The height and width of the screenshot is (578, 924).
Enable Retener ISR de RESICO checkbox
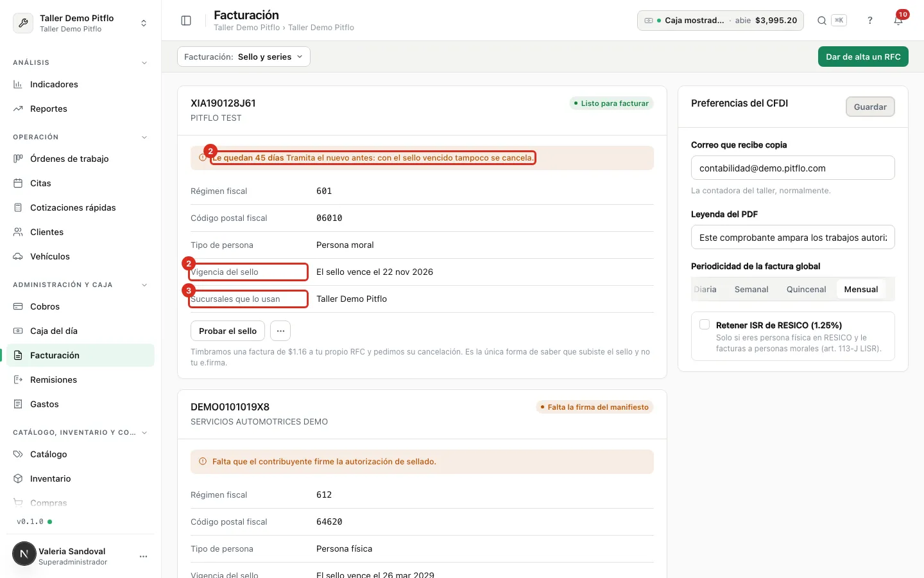coord(705,324)
